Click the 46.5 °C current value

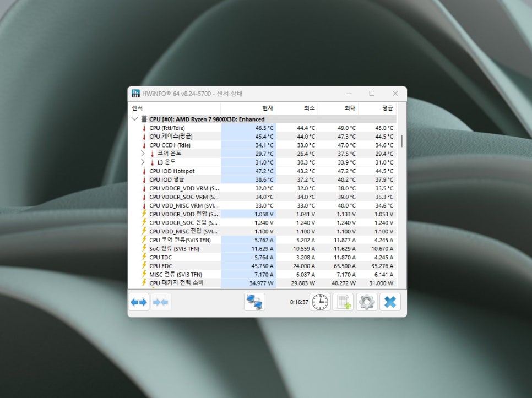264,128
